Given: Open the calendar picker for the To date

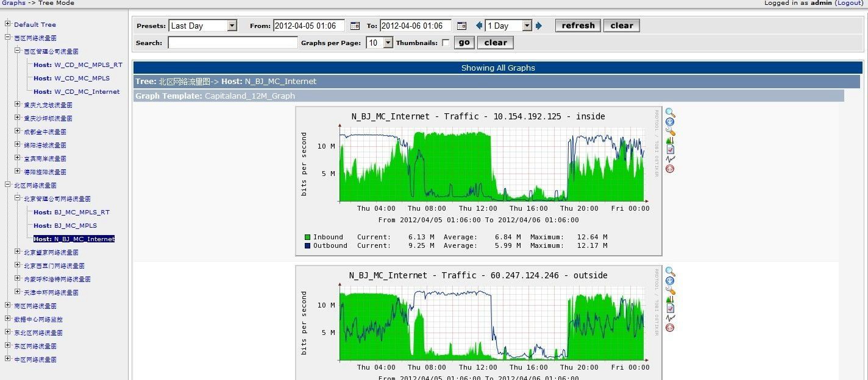Looking at the screenshot, I should click(461, 26).
